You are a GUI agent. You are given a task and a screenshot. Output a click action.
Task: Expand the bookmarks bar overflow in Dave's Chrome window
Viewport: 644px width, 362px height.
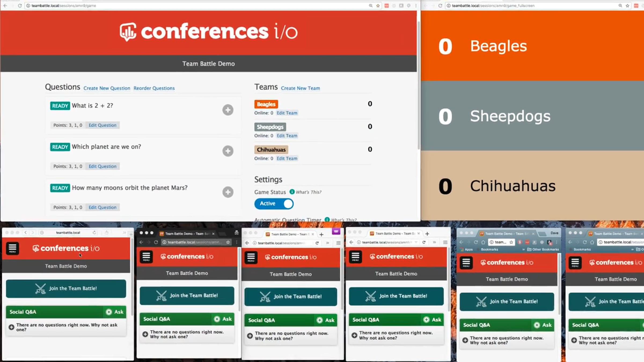[523, 249]
